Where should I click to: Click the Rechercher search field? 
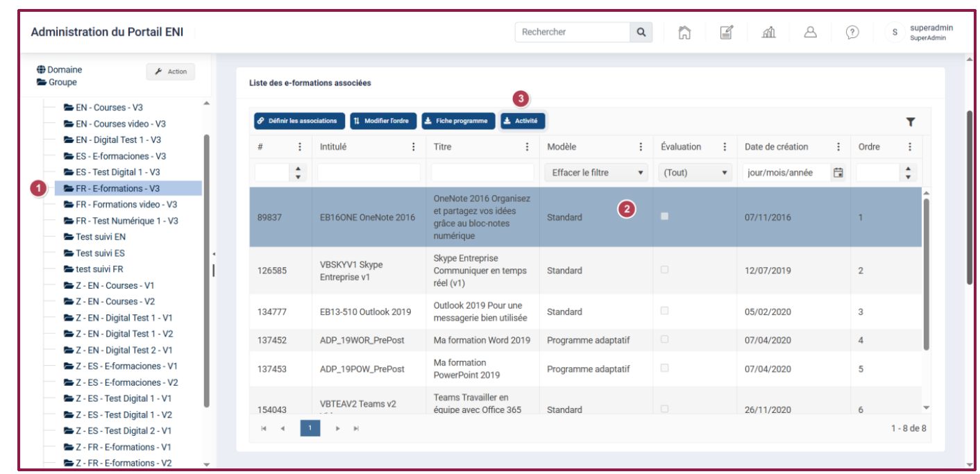coord(573,32)
